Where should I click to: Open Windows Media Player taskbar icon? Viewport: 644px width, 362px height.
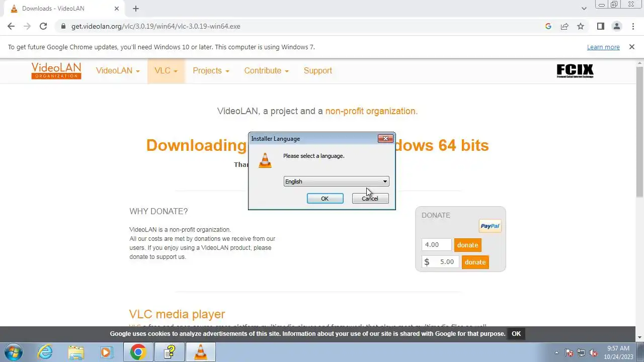tap(106, 352)
